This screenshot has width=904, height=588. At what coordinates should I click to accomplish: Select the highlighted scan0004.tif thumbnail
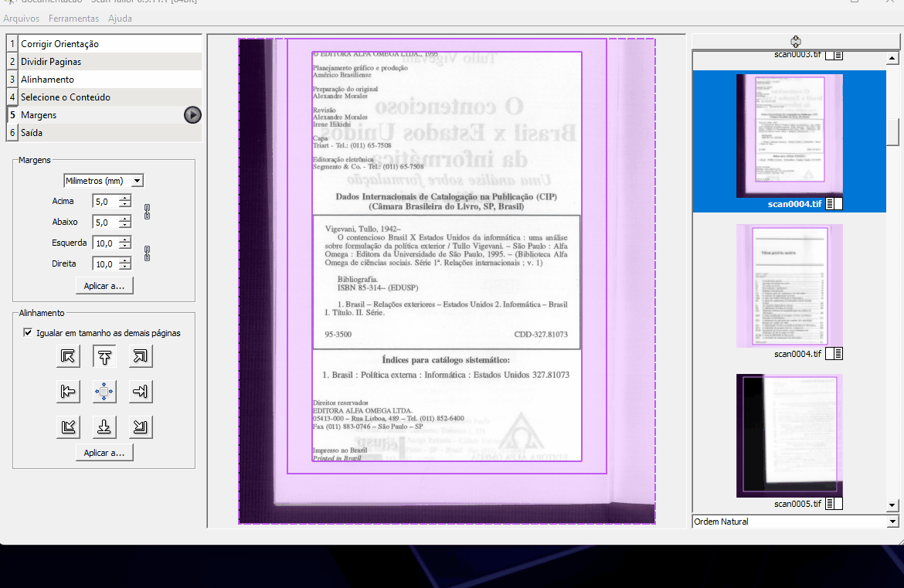(790, 135)
